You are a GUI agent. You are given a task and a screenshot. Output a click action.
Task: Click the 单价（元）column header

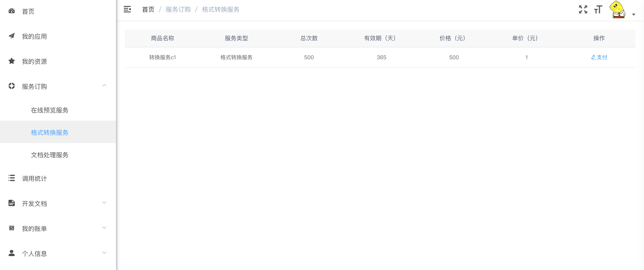pyautogui.click(x=526, y=38)
